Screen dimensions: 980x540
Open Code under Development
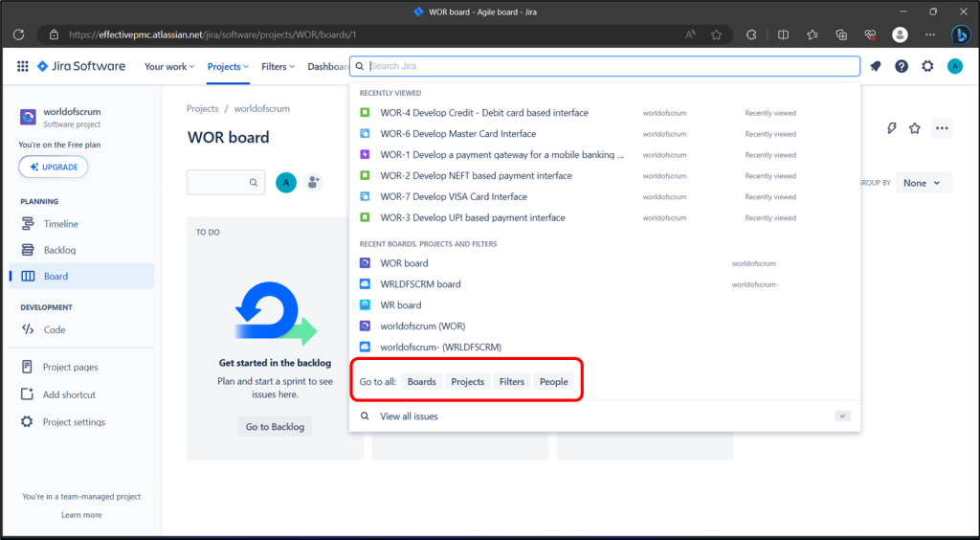(x=81, y=329)
